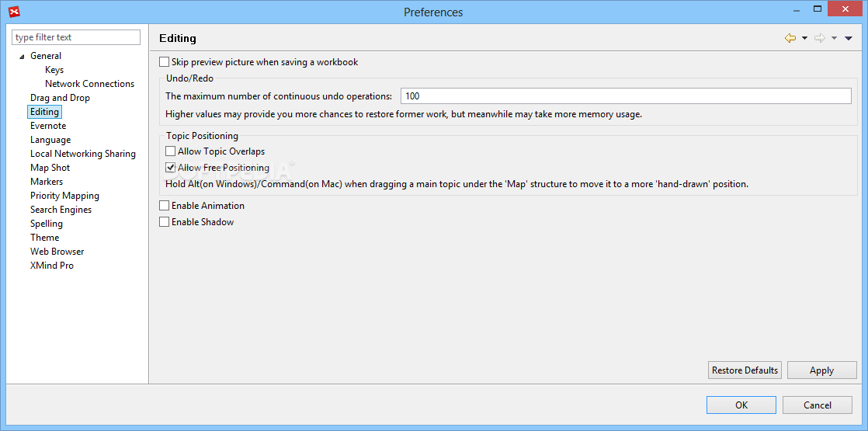
Task: Click Restore Defaults button
Action: tap(745, 370)
